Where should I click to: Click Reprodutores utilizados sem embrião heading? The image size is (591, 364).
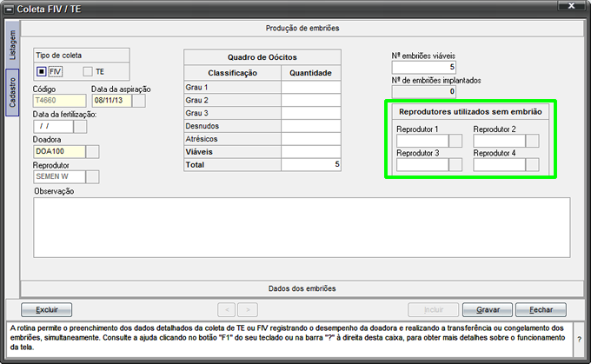tap(470, 112)
